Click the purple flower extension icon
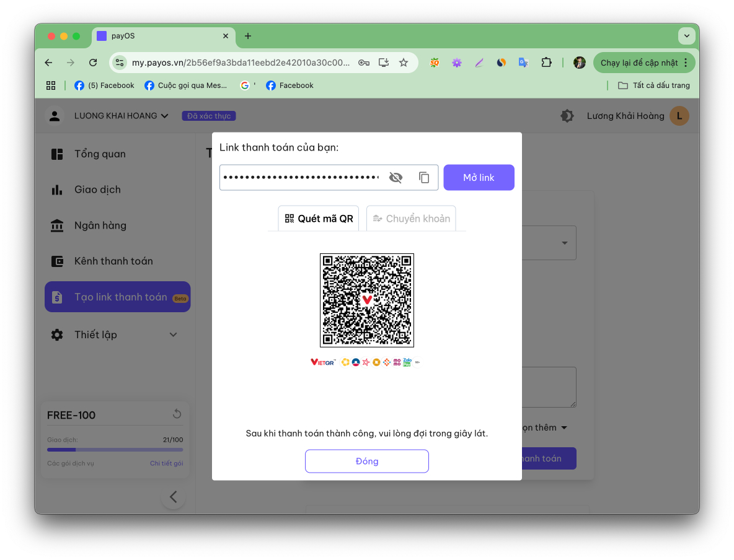The image size is (734, 560). 457,63
